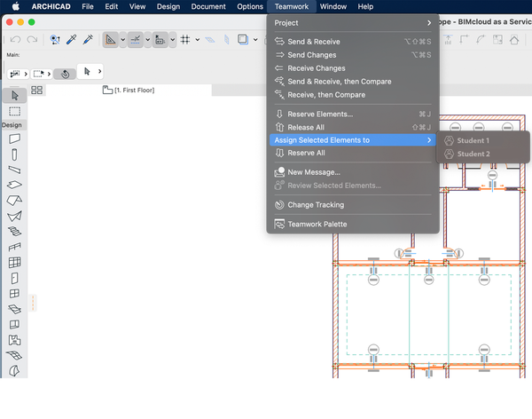Select the Stair tool in the toolbox

[14, 231]
